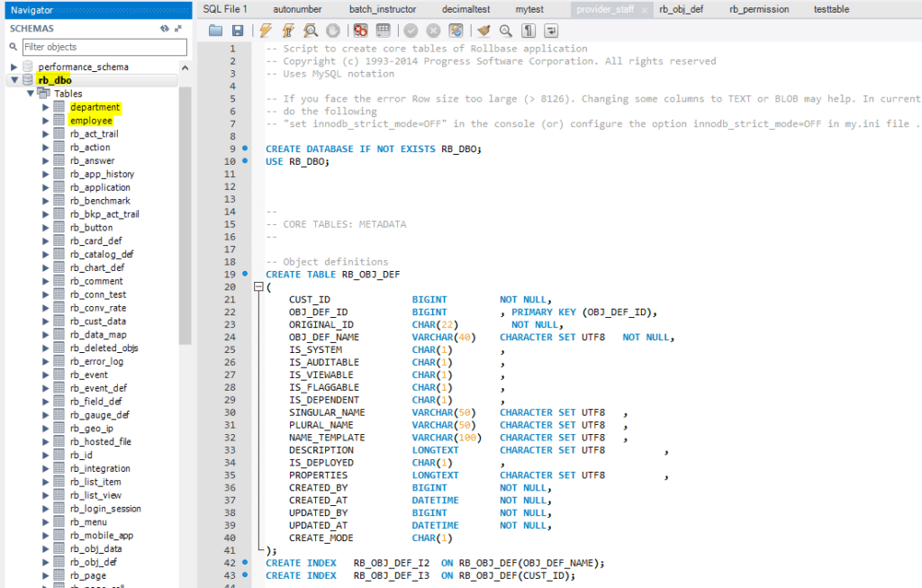
Task: Toggle invisible characters display (pilcrow icon)
Action: [529, 31]
